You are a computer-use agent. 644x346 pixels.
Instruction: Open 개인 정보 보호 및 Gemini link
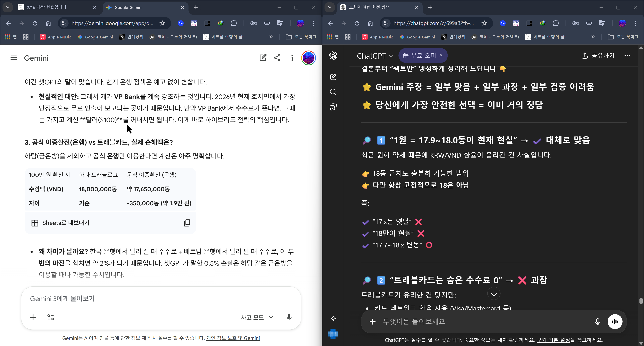[x=233, y=338]
